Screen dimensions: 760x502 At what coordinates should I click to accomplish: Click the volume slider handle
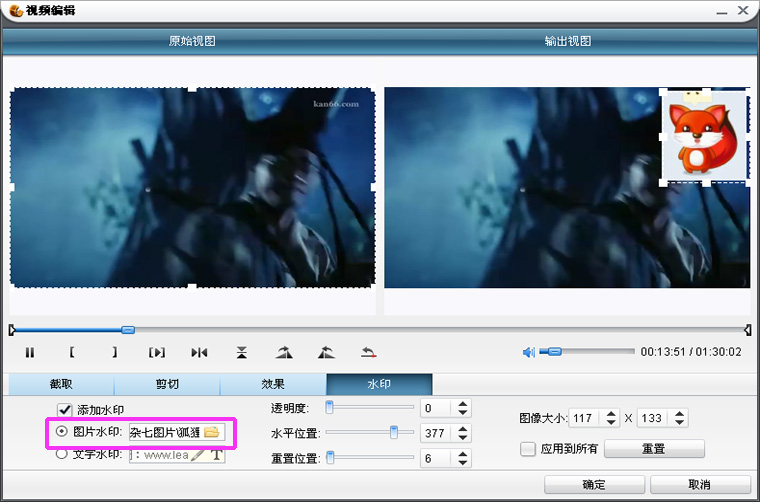[x=555, y=352]
